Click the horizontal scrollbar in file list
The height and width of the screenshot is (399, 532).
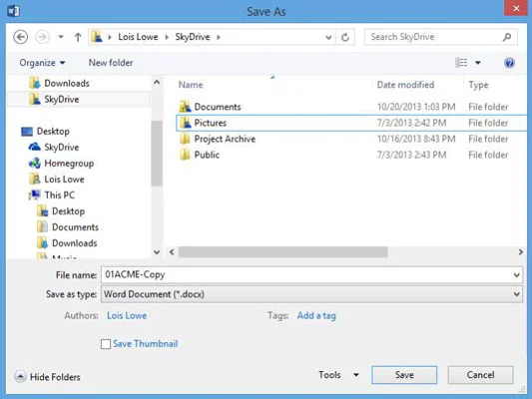282,252
